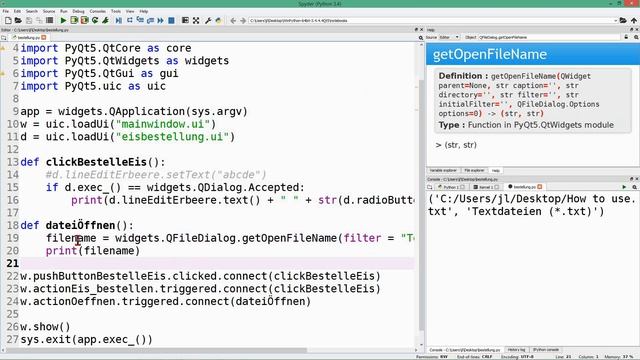Open the Source menu
Screen dimensions: 640x360
click(49, 11)
